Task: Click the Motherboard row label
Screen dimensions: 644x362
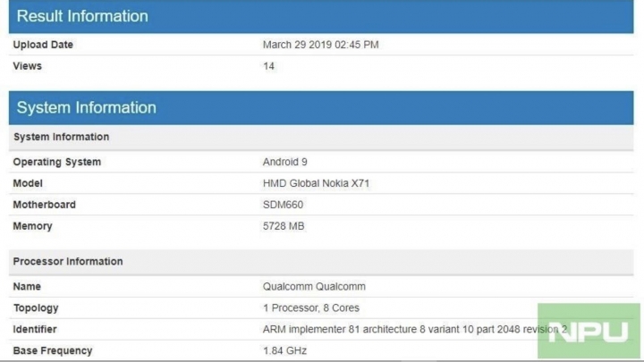Action: pos(45,205)
